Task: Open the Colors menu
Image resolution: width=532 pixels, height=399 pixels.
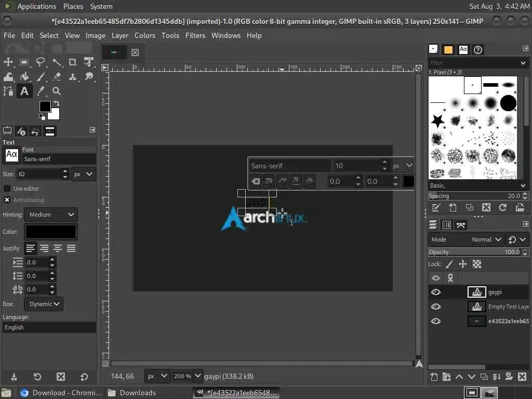Action: point(145,35)
